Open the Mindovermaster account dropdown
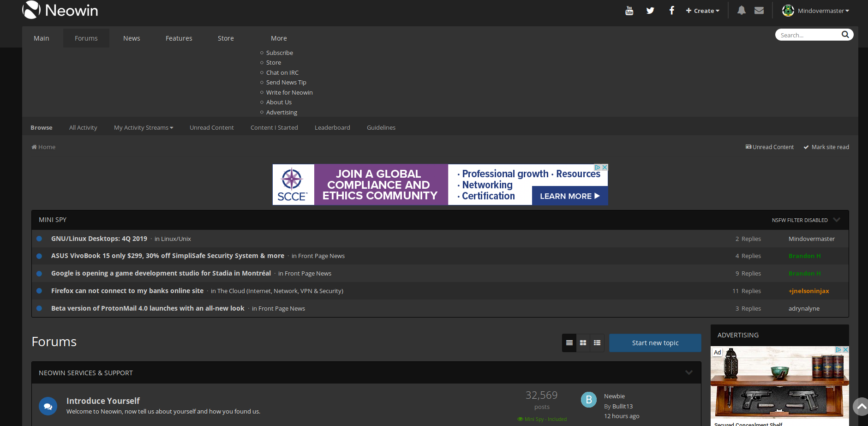 pos(823,11)
